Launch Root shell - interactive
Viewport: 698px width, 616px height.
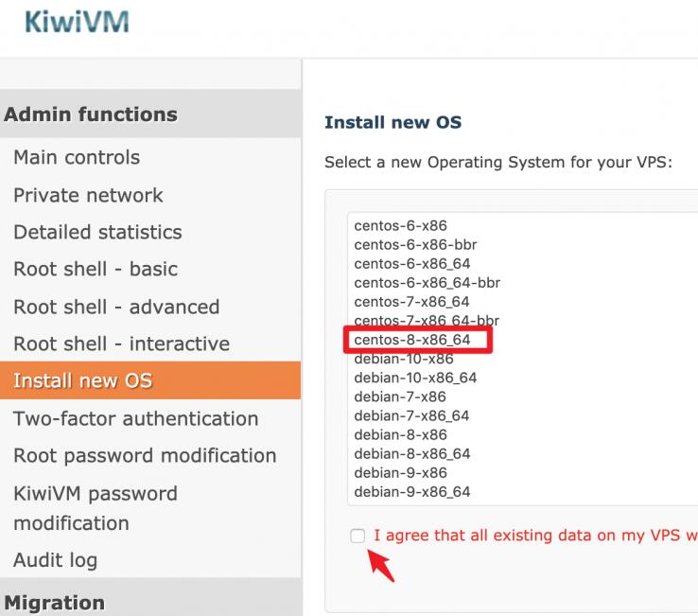click(121, 343)
